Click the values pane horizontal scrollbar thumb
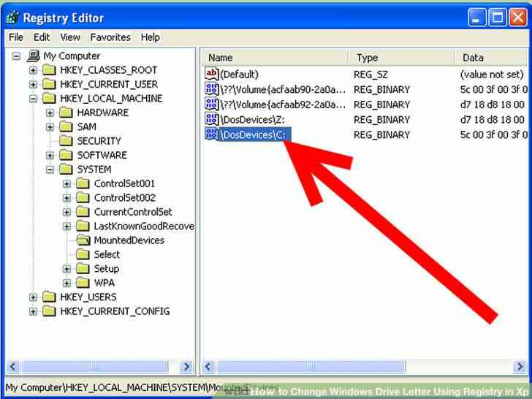Image resolution: width=532 pixels, height=399 pixels. pos(311,367)
